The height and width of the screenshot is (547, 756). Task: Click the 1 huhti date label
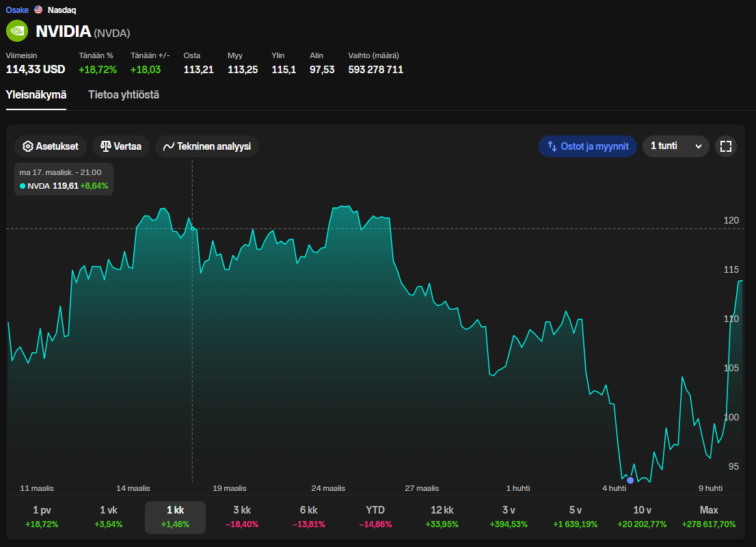tap(518, 488)
